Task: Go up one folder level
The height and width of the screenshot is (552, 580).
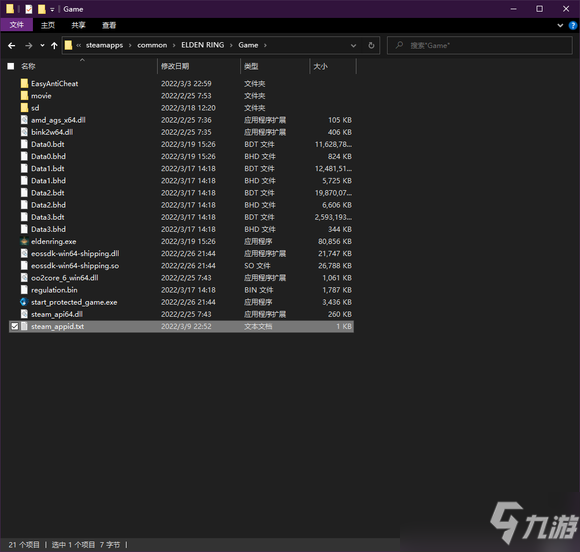Action: pyautogui.click(x=54, y=46)
